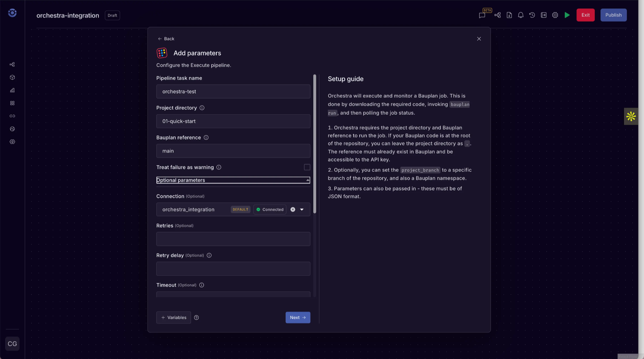Click the pipeline graph icon in top toolbar
This screenshot has width=644, height=359.
497,15
